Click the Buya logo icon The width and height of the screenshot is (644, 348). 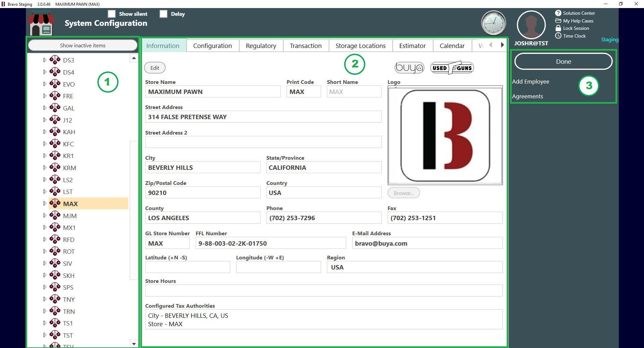coord(409,68)
